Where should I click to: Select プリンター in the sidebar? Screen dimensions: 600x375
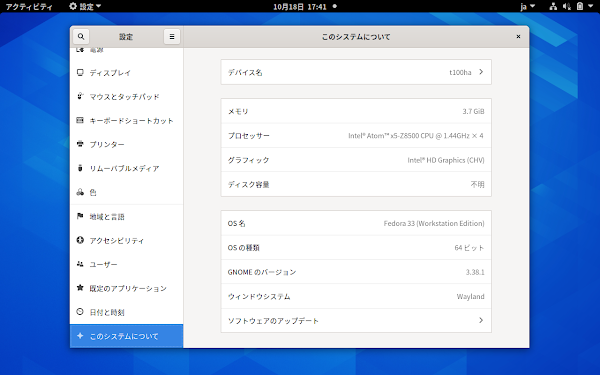(126, 144)
